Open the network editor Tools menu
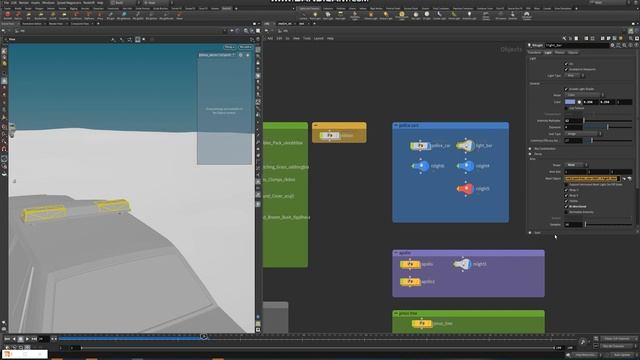 (x=307, y=38)
